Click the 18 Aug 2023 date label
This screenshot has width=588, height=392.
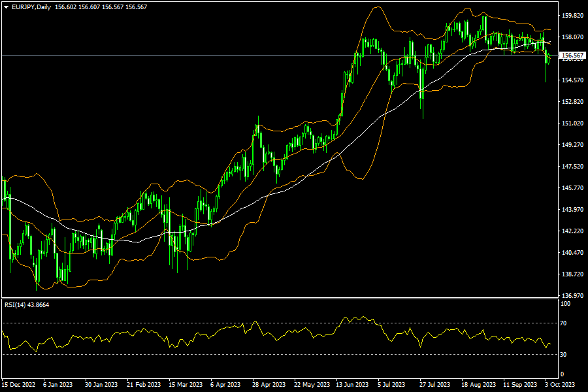[x=478, y=385]
